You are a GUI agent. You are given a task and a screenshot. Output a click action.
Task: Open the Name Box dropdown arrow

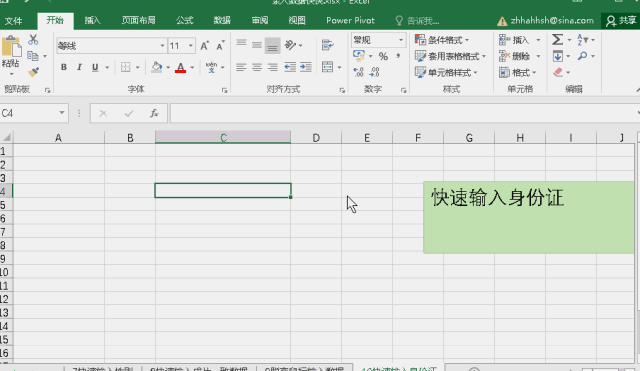tap(62, 113)
